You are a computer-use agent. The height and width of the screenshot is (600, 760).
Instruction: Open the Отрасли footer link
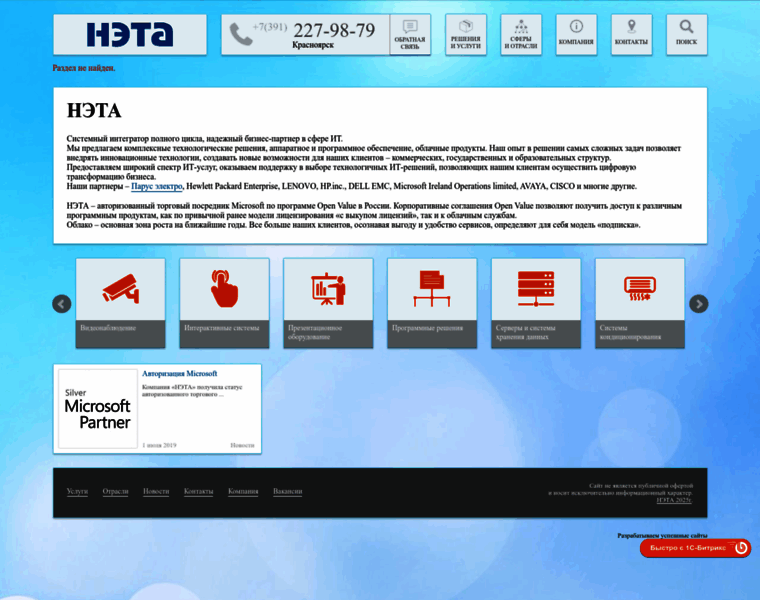pyautogui.click(x=115, y=491)
